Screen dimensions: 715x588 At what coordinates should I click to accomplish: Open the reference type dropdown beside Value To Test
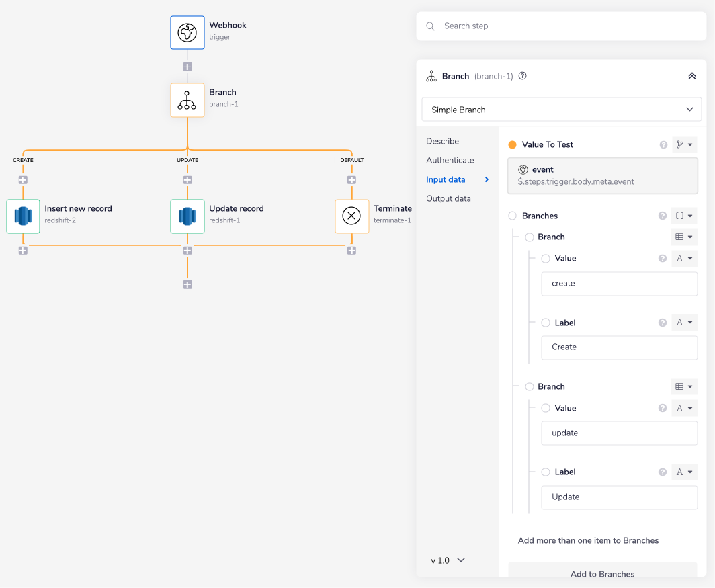point(684,144)
